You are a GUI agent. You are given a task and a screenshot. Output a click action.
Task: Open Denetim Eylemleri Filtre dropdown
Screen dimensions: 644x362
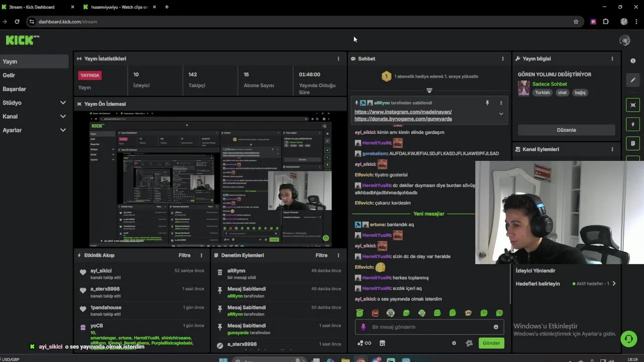321,255
